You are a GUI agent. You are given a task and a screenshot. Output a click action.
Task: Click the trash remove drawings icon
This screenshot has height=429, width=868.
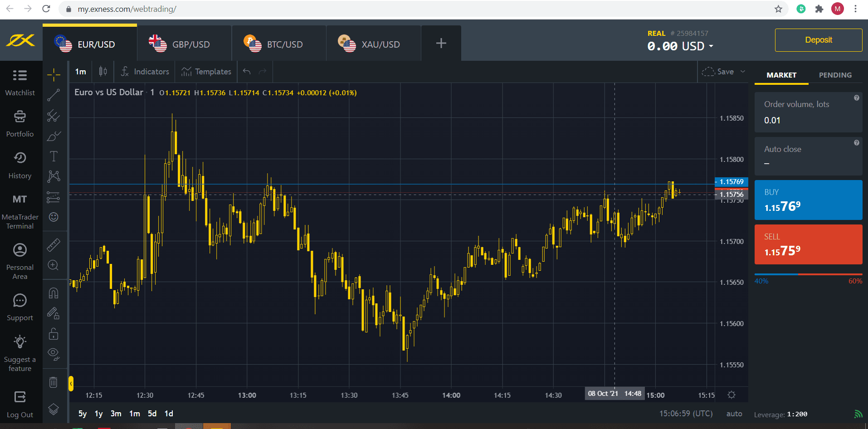[54, 382]
